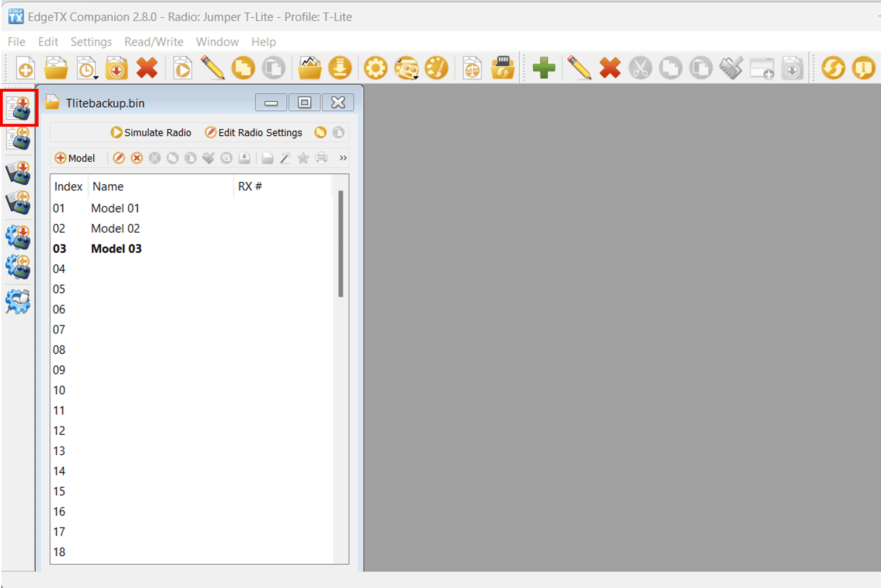The width and height of the screenshot is (881, 588).
Task: Click the new document plus icon
Action: (x=25, y=68)
